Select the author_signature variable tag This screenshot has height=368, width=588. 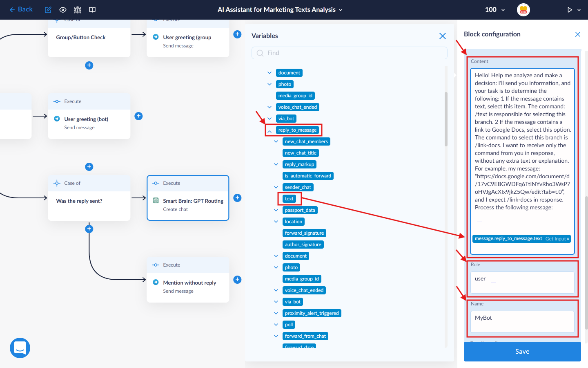(303, 245)
